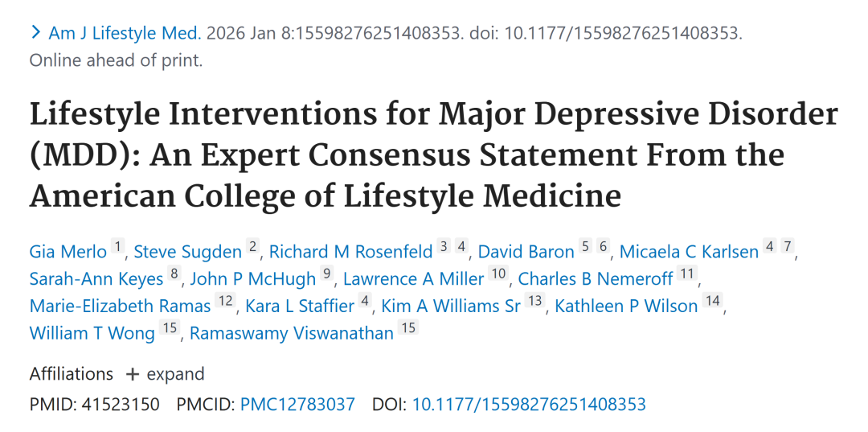Open the Am J Lifestyle Med. journal link
The height and width of the screenshot is (432, 868).
pyautogui.click(x=125, y=33)
